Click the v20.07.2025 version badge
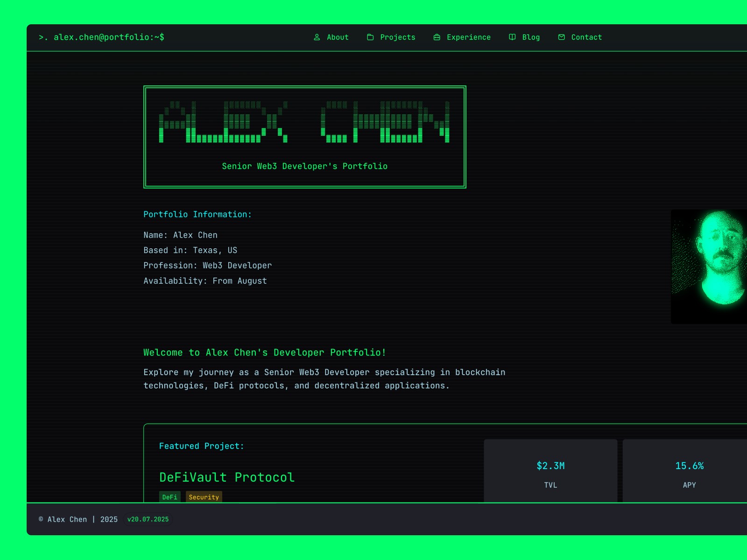Screen dimensions: 747x560 point(148,519)
